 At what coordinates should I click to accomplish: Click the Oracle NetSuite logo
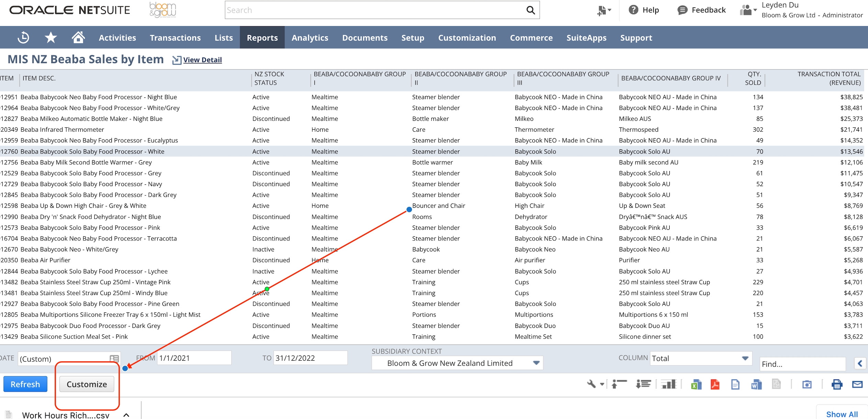(70, 10)
